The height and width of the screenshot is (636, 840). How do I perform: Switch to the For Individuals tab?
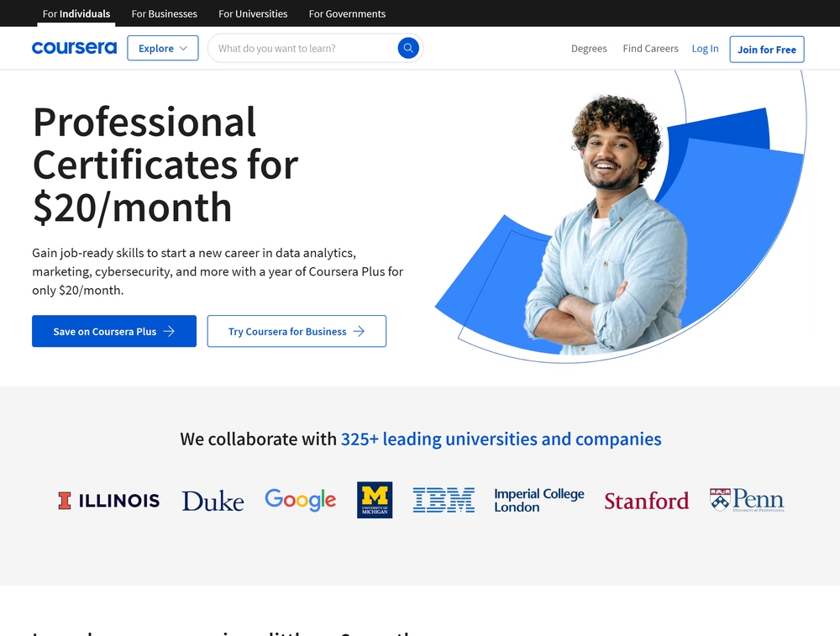(76, 13)
